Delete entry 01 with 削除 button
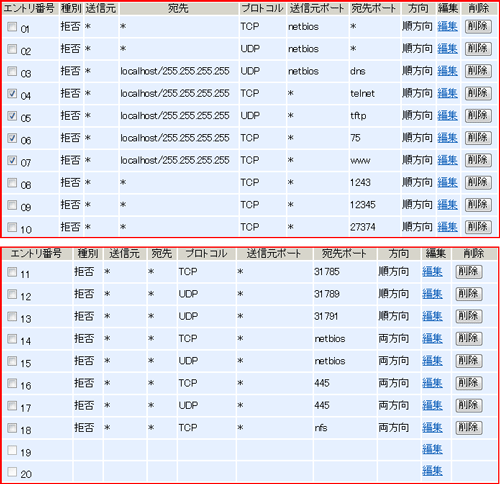Screen dimensions: 500x484 click(478, 26)
